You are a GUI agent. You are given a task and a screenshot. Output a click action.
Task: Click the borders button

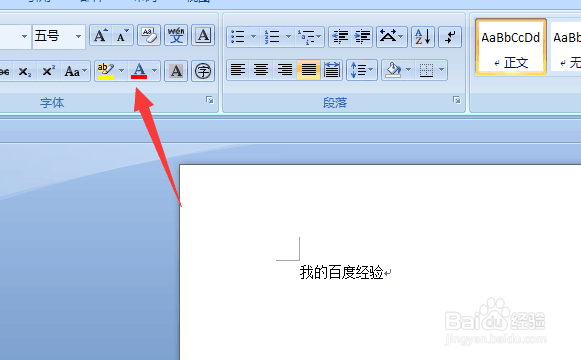(x=426, y=70)
